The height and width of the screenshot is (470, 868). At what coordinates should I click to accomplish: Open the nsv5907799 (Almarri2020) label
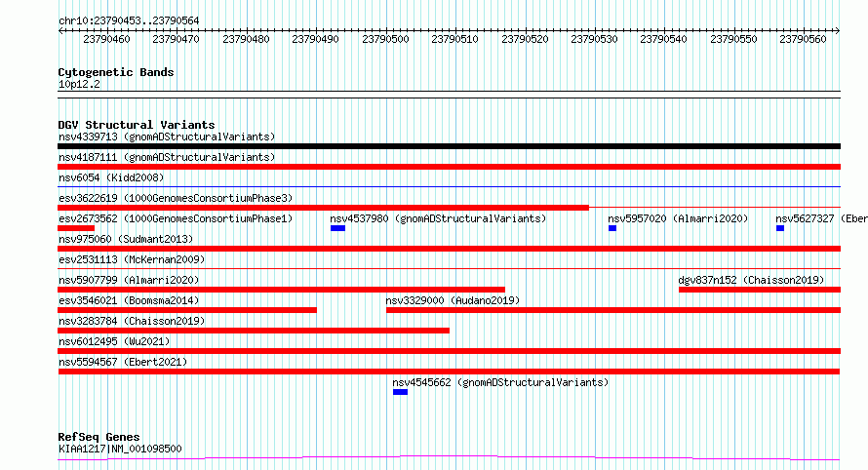129,280
